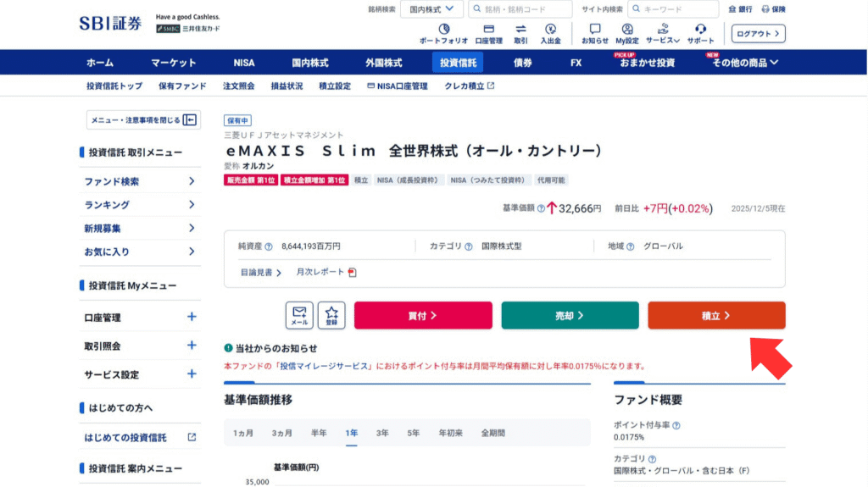
Task: Click the red 買付 buy button
Action: point(423,315)
